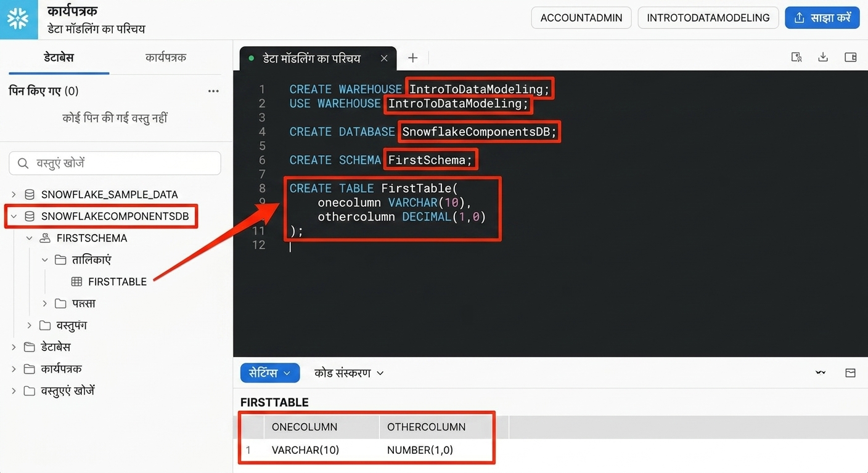Click the तालिकाएं folder icon
The width and height of the screenshot is (868, 473).
coord(60,260)
